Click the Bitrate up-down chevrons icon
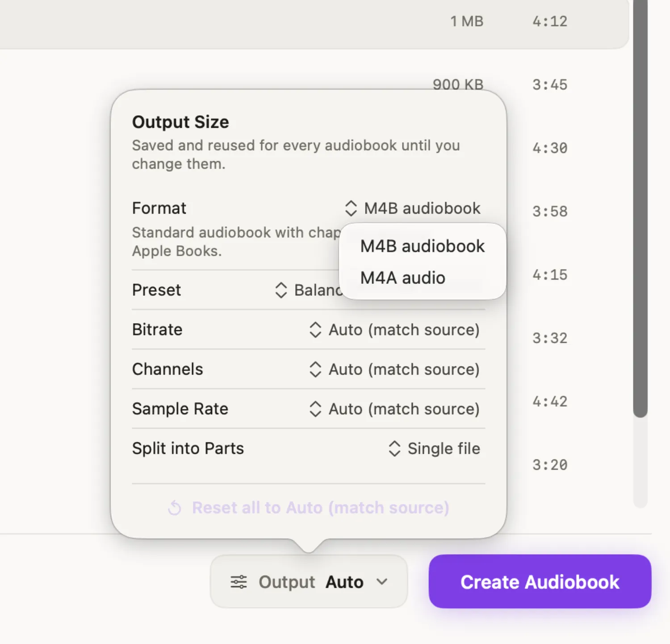This screenshot has width=670, height=644. [315, 330]
